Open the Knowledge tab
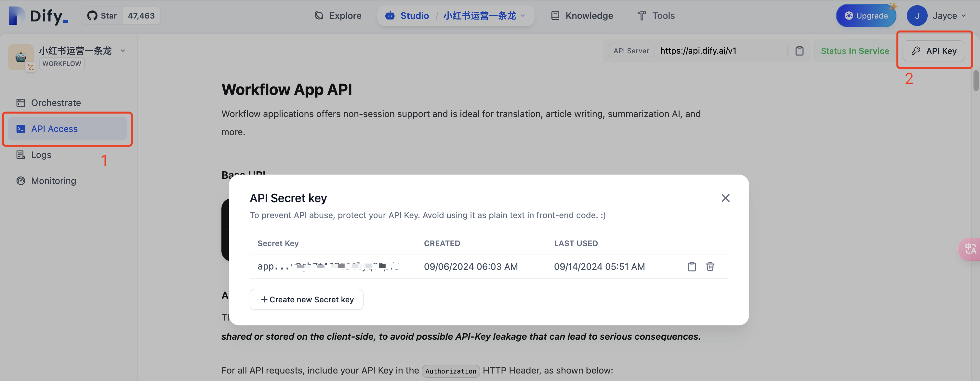The image size is (980, 381). coord(582,16)
